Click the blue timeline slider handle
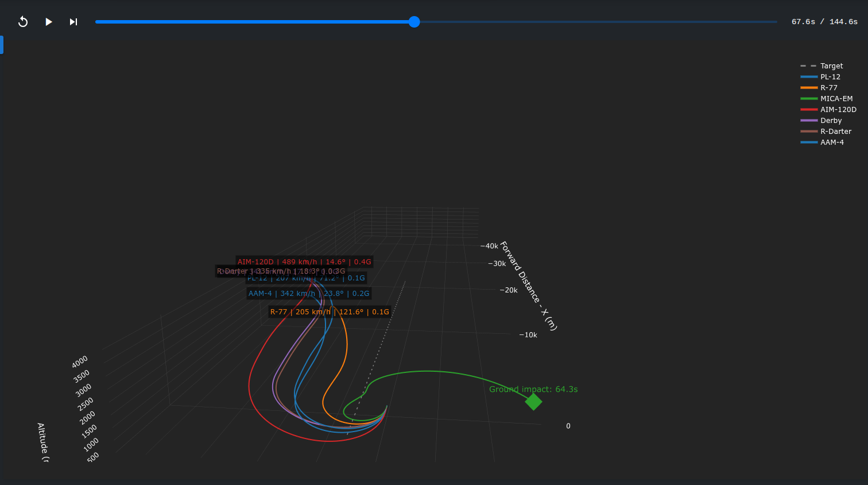 point(414,22)
